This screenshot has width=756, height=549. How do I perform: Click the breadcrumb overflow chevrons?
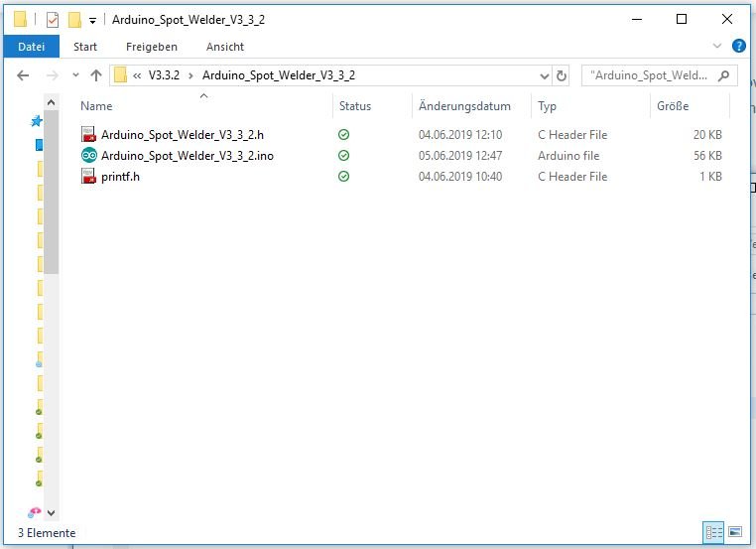pos(137,75)
